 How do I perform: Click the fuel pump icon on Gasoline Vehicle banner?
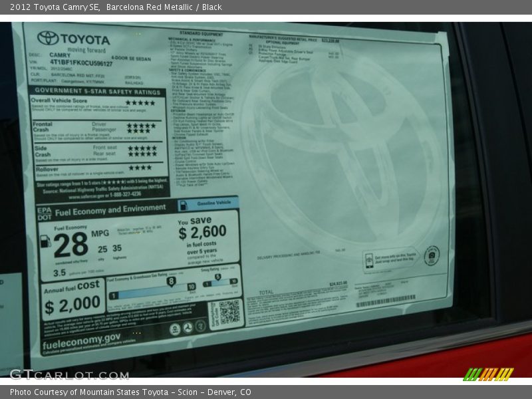coord(184,205)
